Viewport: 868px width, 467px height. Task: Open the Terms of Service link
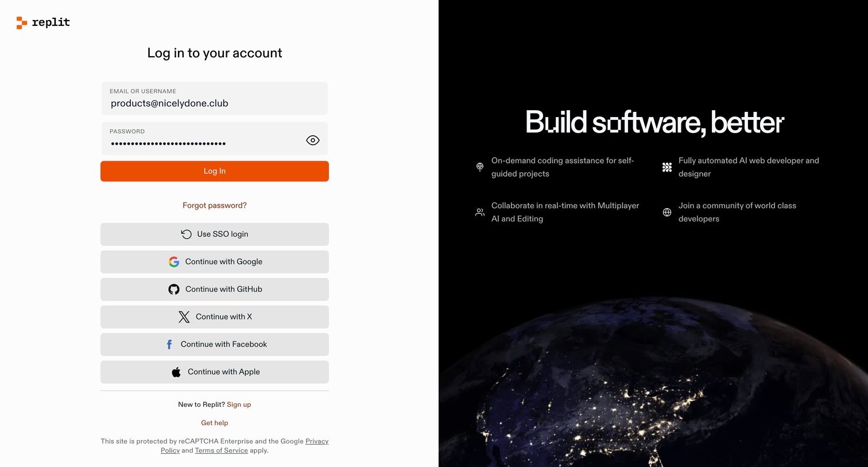pos(222,450)
